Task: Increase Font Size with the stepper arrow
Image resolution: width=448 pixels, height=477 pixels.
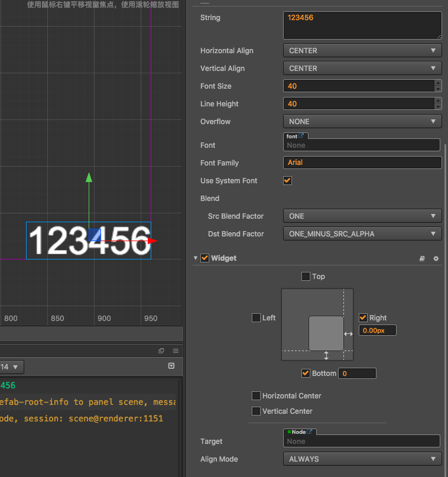Action: point(438,83)
